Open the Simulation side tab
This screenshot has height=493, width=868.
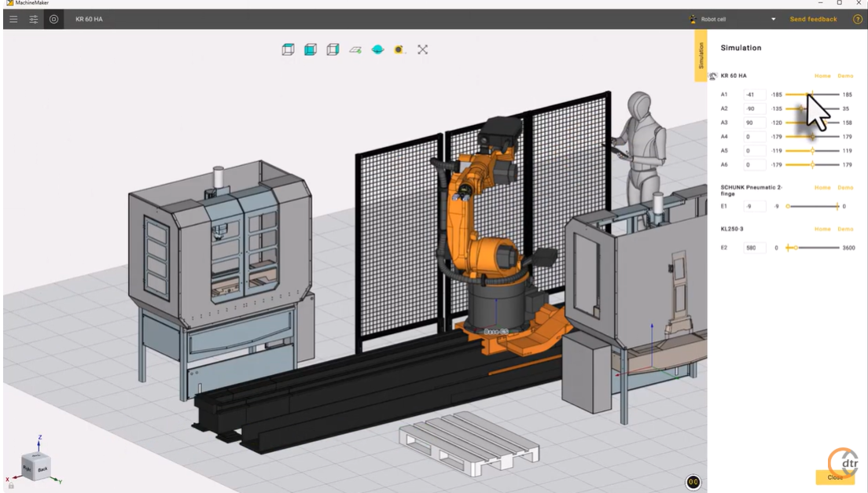tap(701, 53)
